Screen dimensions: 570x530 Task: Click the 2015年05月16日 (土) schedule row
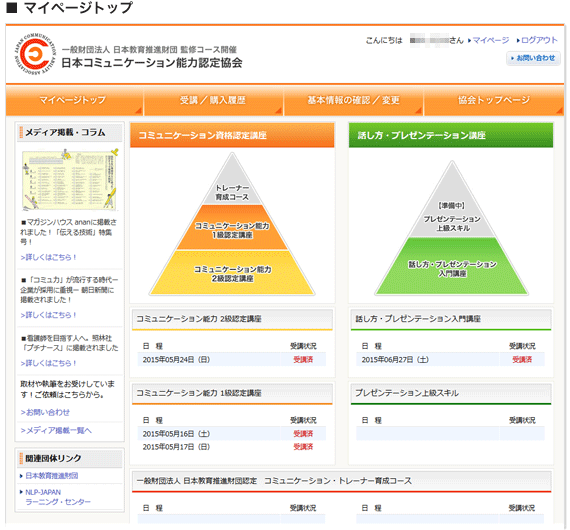[232, 434]
